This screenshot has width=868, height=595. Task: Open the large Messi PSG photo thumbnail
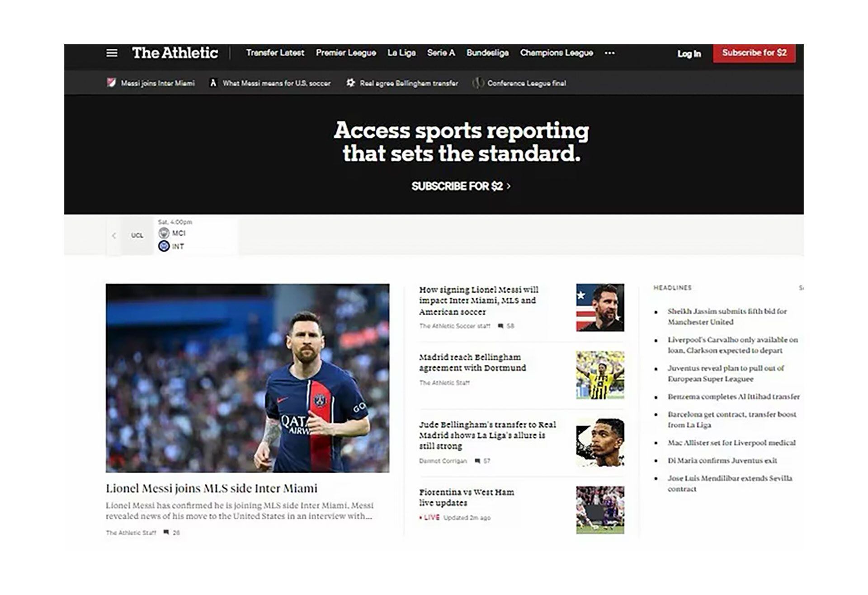click(x=247, y=378)
